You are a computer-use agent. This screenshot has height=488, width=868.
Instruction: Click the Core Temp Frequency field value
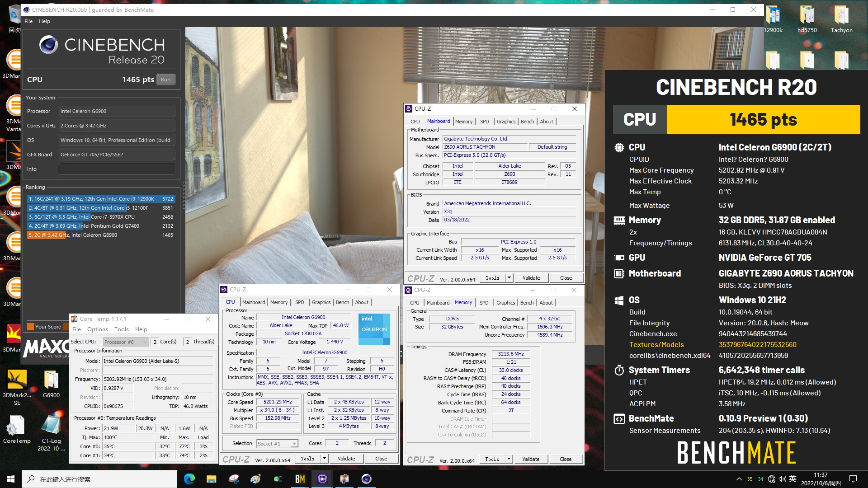pyautogui.click(x=158, y=379)
